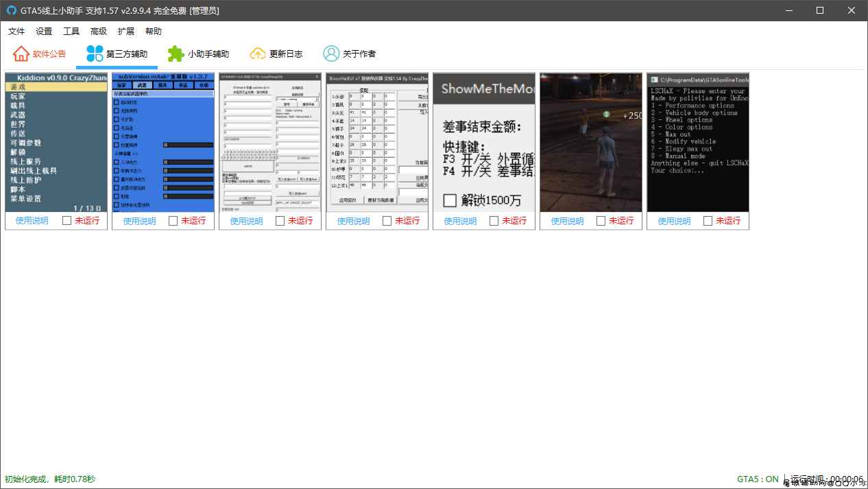Select the BincoHaX outfit editor thumbnail
Screen dimensions: 868x489
click(377, 143)
